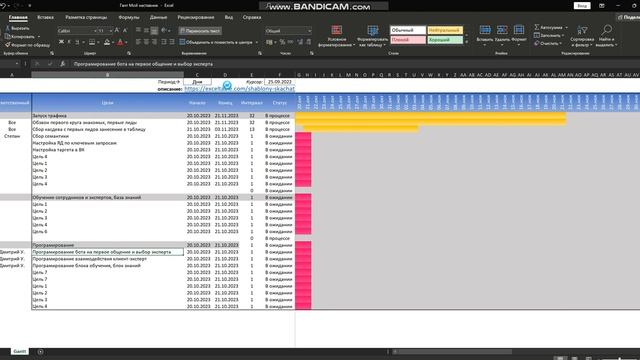The height and width of the screenshot is (360, 640).
Task: Open the Merge and Center dropdown arrow
Action: pyautogui.click(x=257, y=42)
